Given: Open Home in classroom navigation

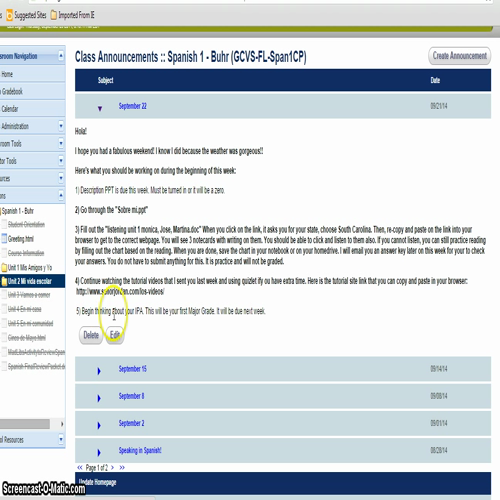Looking at the screenshot, I should pos(7,74).
